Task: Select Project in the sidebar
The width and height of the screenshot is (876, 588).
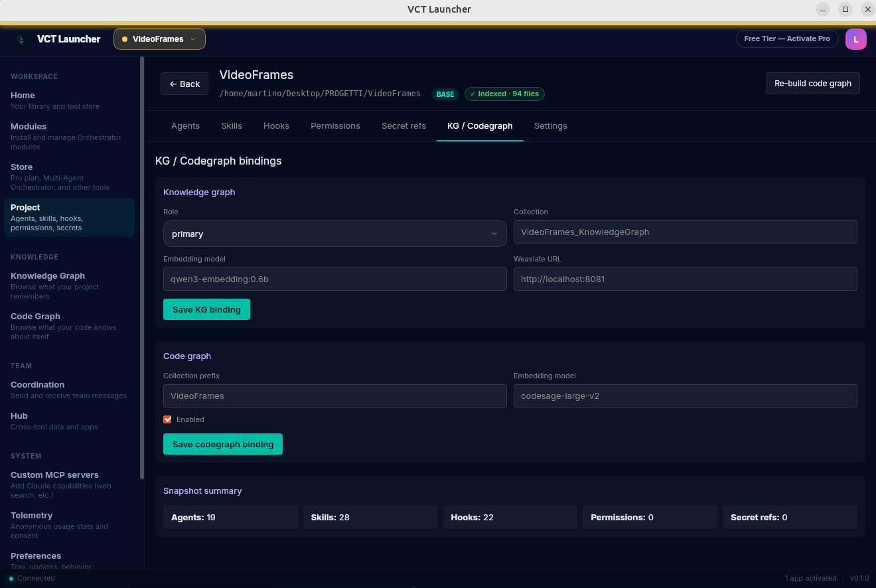Action: tap(69, 217)
